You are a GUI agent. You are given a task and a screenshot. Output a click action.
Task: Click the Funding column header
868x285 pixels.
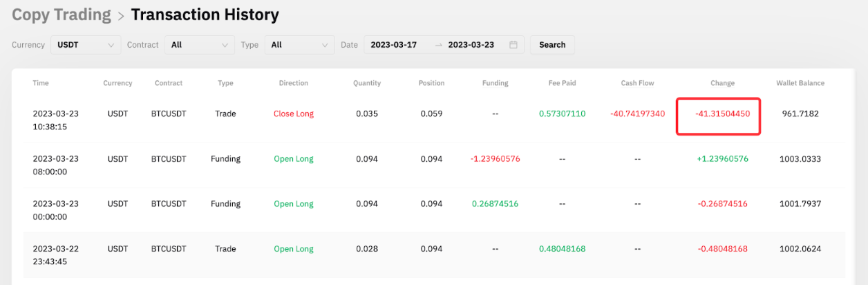[495, 83]
